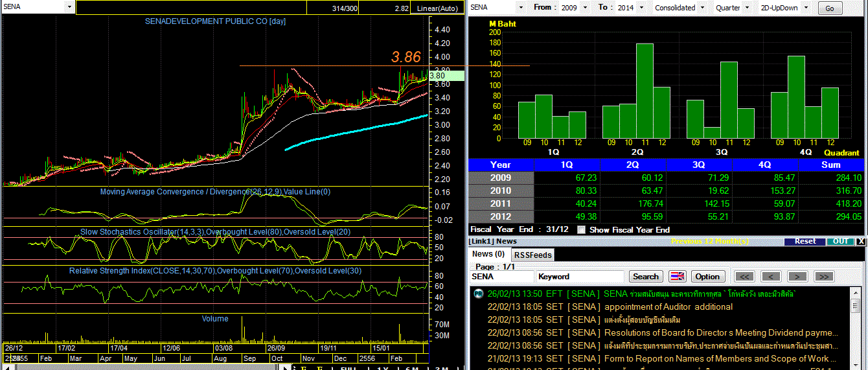Click the OUT button in News header

[x=840, y=241]
